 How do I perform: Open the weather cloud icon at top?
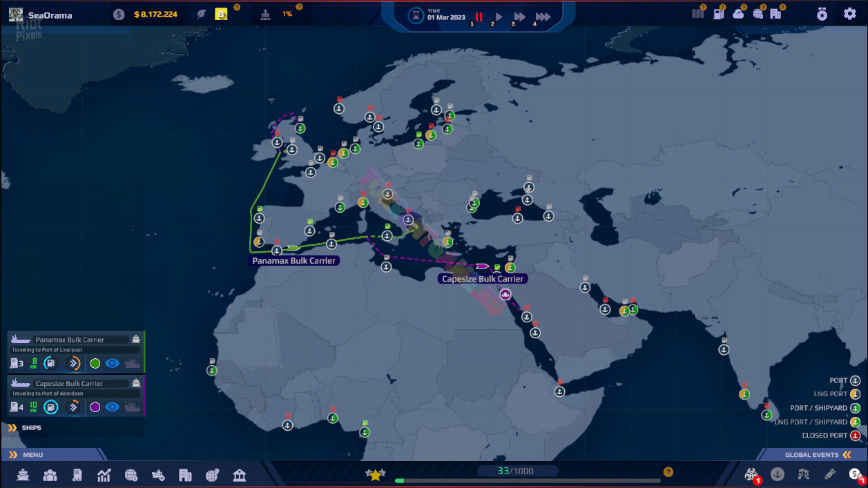coord(738,14)
